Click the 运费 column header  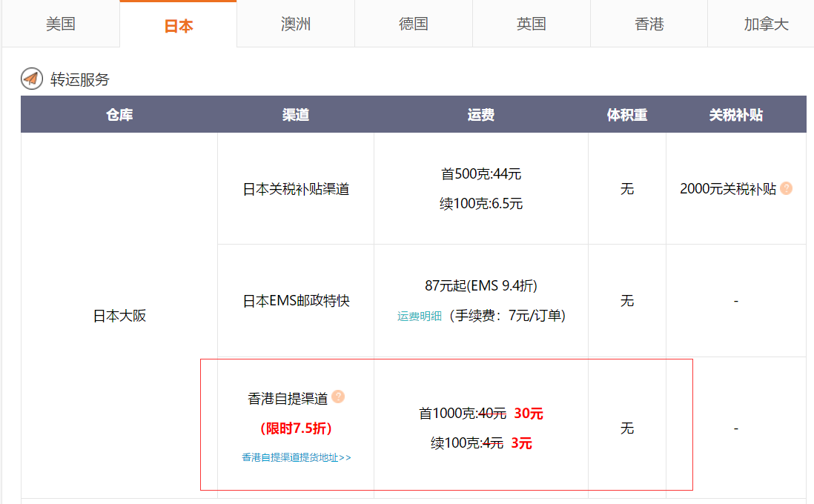click(x=481, y=115)
